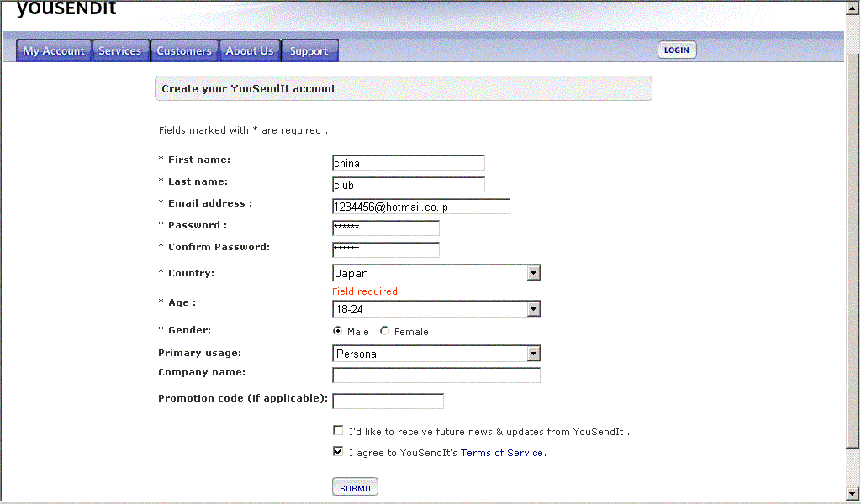
Task: Click the First name input field
Action: point(409,163)
